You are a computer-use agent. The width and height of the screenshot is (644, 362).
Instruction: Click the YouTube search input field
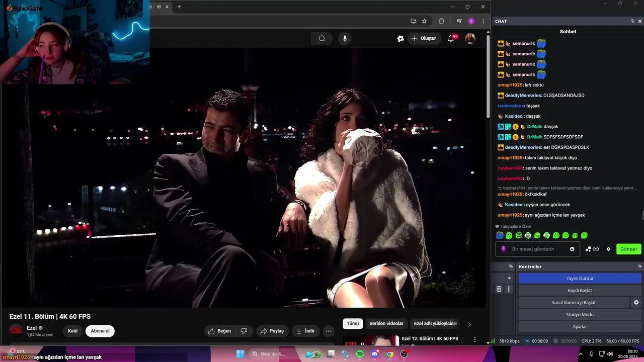(x=230, y=38)
